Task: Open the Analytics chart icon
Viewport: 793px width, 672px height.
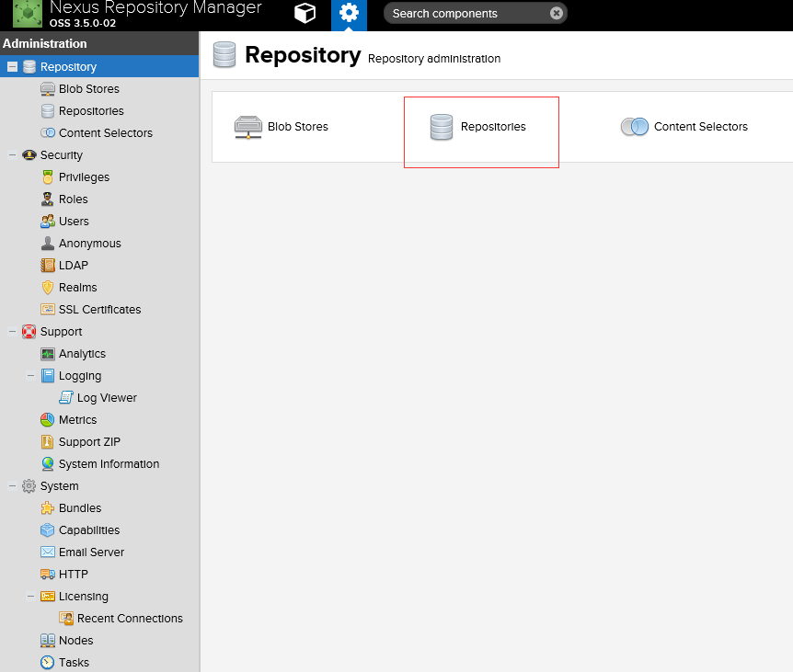Action: pyautogui.click(x=48, y=354)
